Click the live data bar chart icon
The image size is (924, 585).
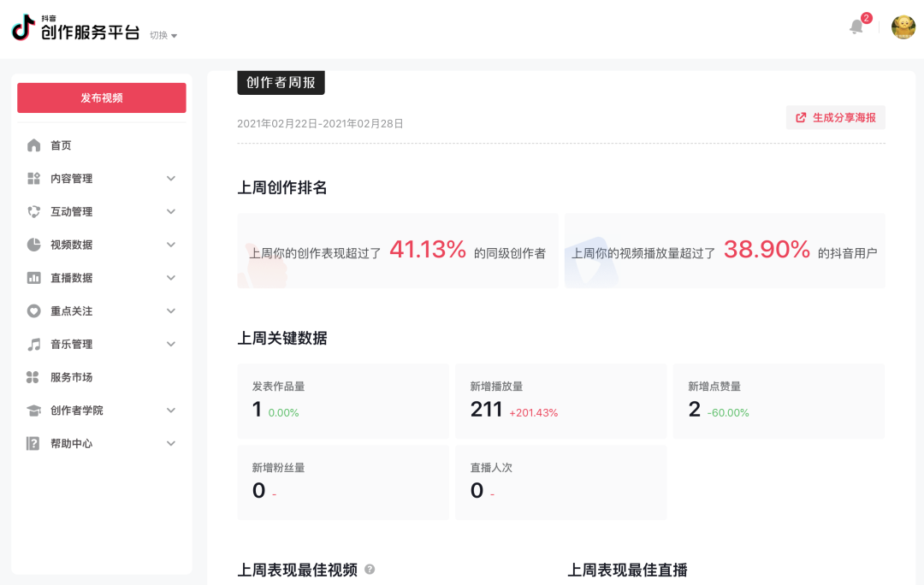pyautogui.click(x=33, y=278)
